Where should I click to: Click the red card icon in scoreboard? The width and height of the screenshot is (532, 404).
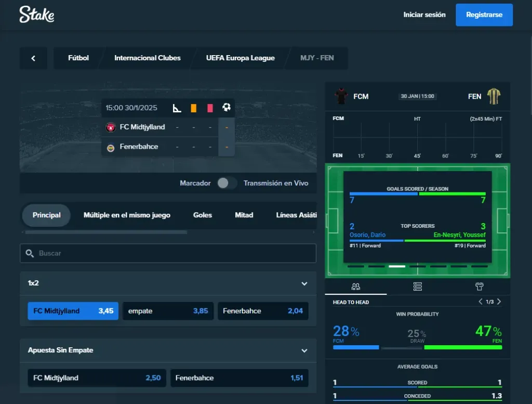click(x=210, y=108)
